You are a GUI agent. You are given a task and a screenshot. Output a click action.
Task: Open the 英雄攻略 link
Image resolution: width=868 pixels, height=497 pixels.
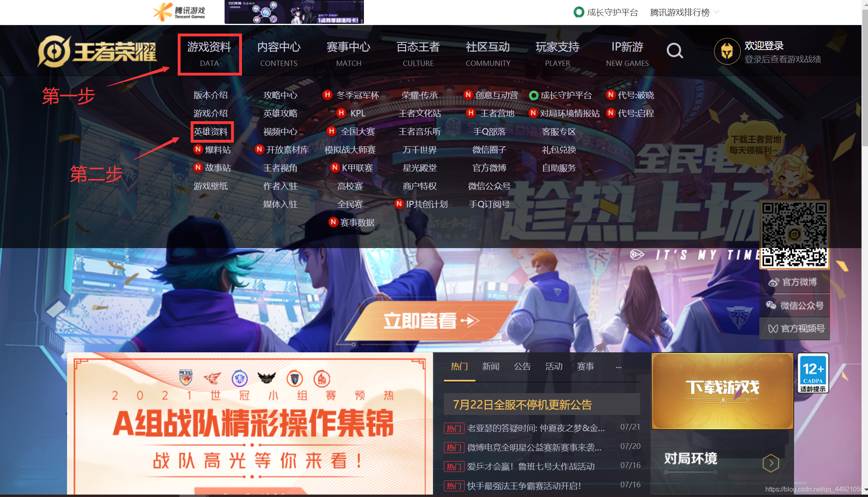280,113
